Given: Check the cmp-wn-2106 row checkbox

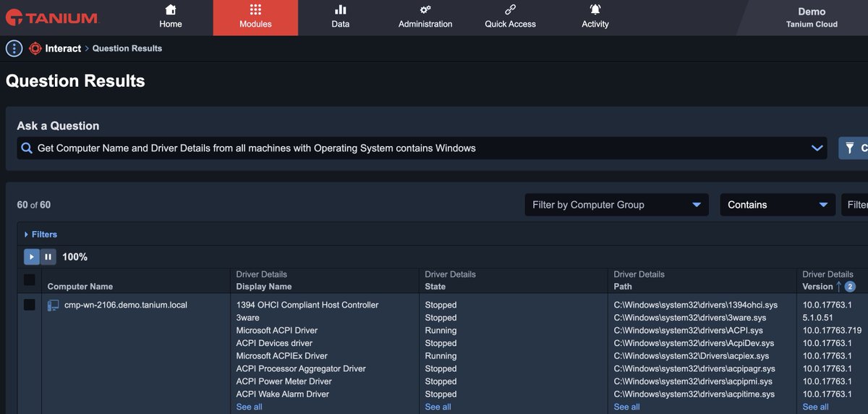Looking at the screenshot, I should [30, 305].
